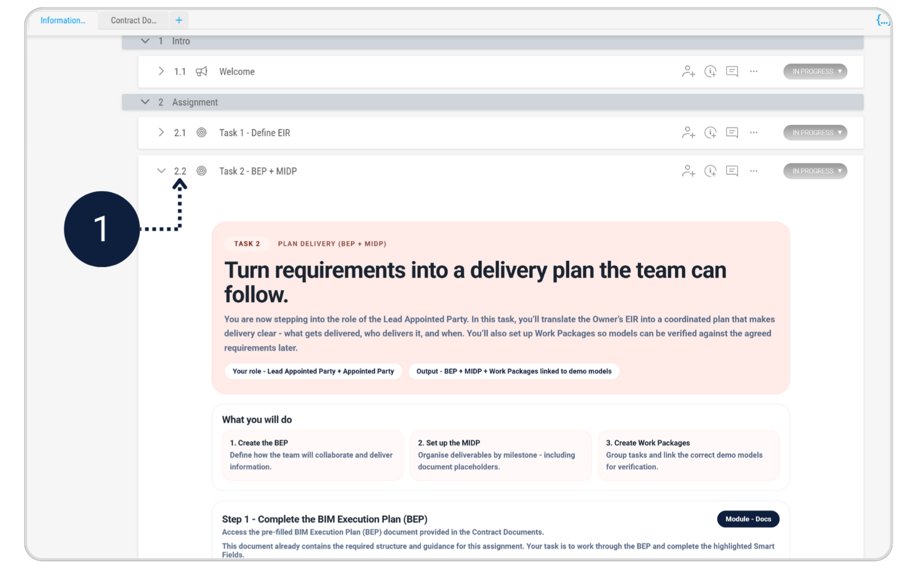Click the add-info icon on Task 2 row
924x576 pixels.
[710, 171]
